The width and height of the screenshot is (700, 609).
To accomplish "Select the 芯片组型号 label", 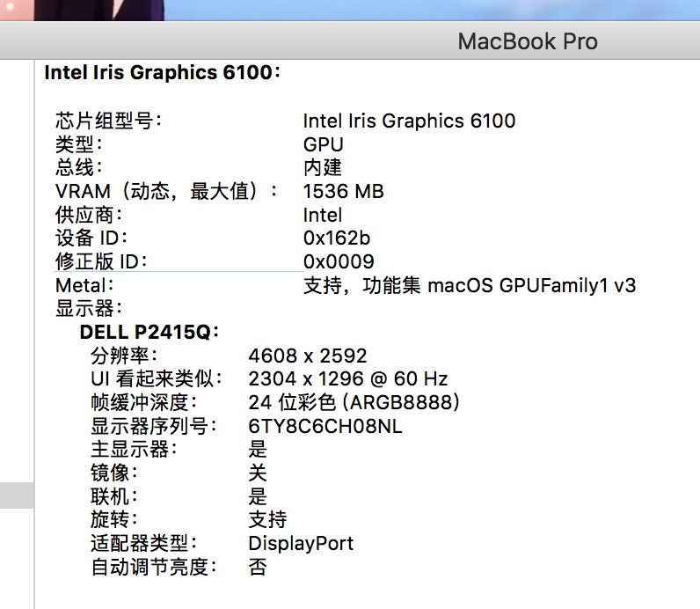I will [108, 121].
